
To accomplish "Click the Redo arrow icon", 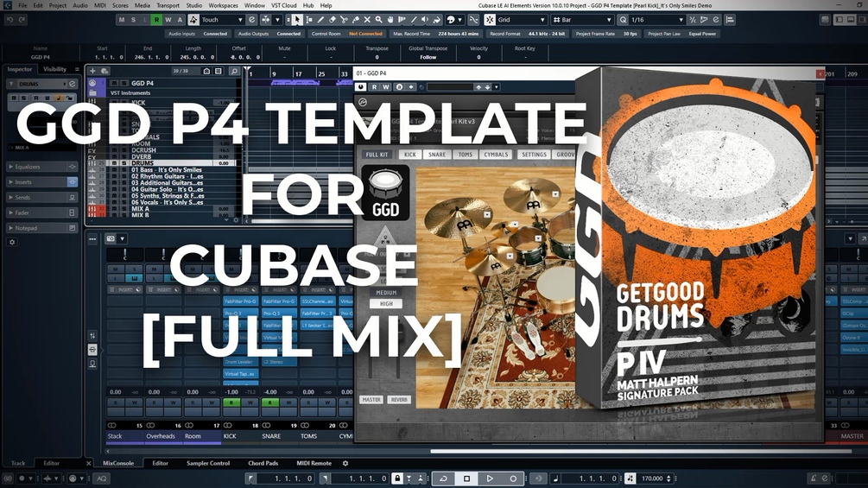I will (22, 20).
